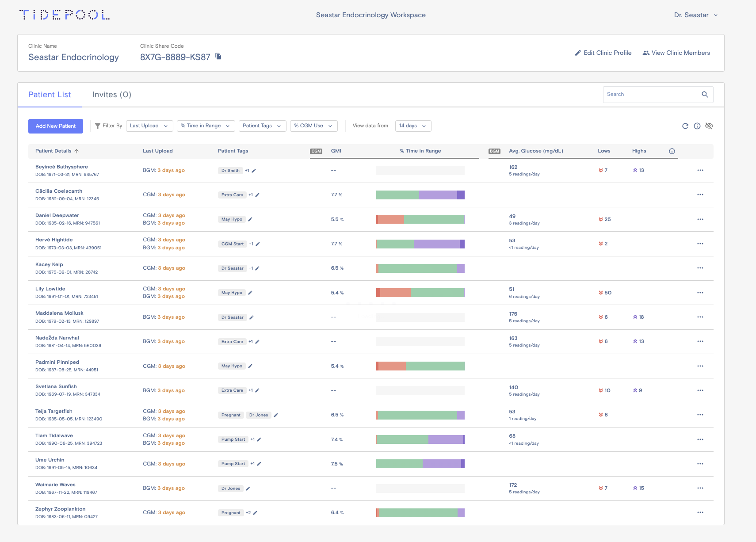756x542 pixels.
Task: Copy the clinic share code
Action: (x=218, y=57)
